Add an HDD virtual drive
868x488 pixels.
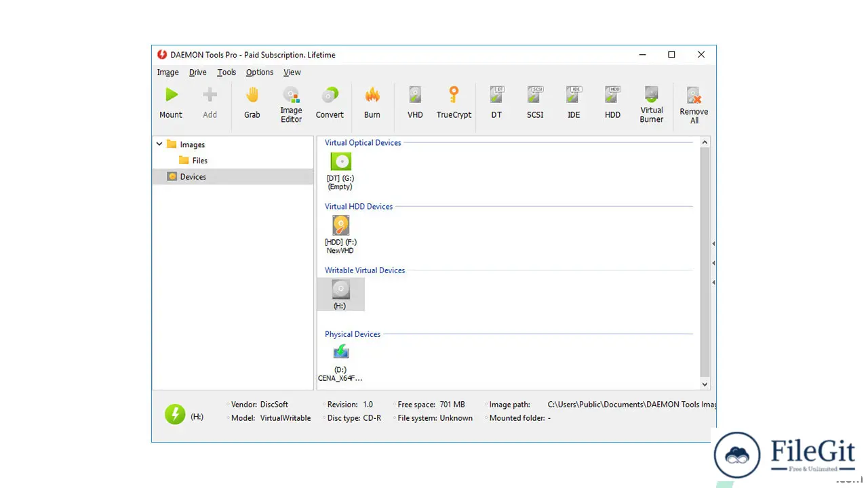tap(612, 95)
